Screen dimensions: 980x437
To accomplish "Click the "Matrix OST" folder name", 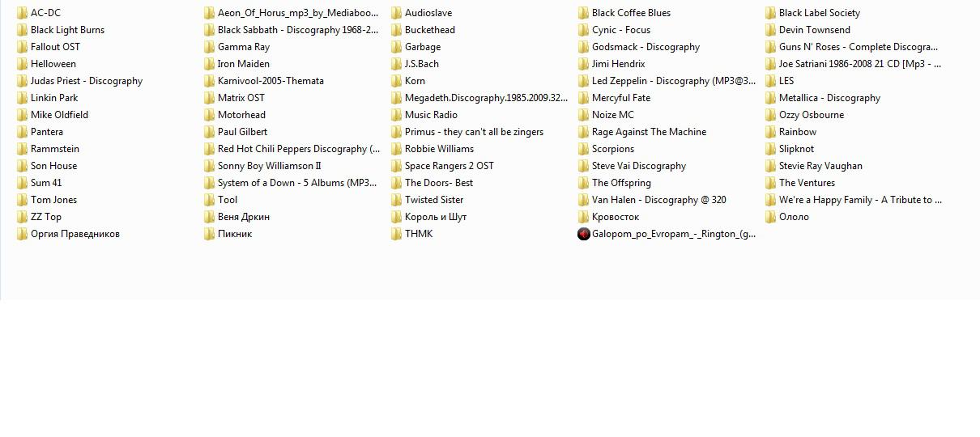I will click(x=241, y=98).
